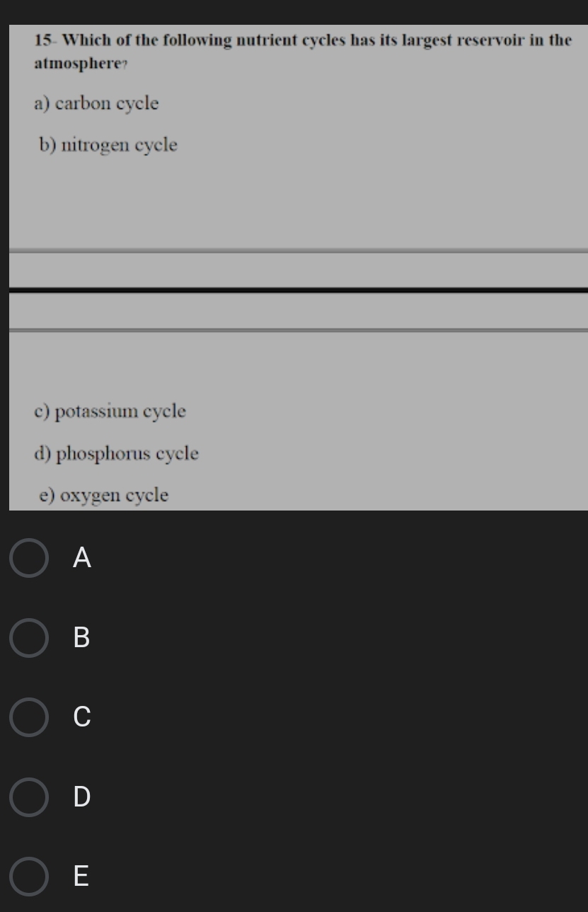Screen dimensions: 588x912
Task: Click the letter label B
Action: [x=82, y=638]
